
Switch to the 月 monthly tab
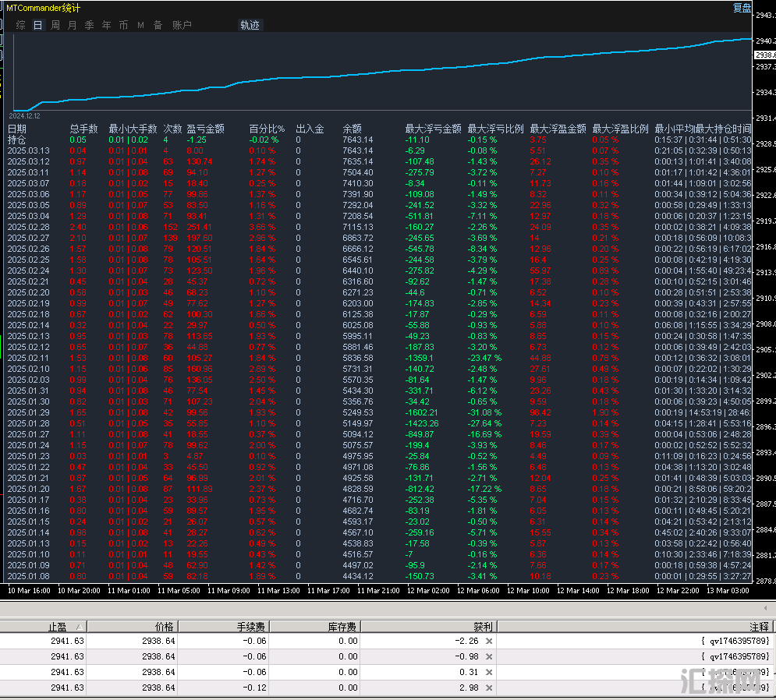click(x=72, y=25)
